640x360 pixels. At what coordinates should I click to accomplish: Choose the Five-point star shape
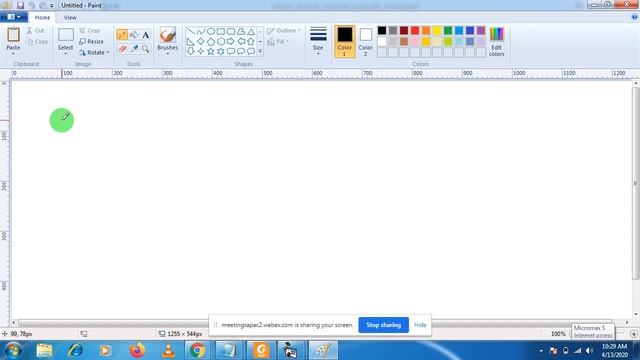pyautogui.click(x=211, y=51)
